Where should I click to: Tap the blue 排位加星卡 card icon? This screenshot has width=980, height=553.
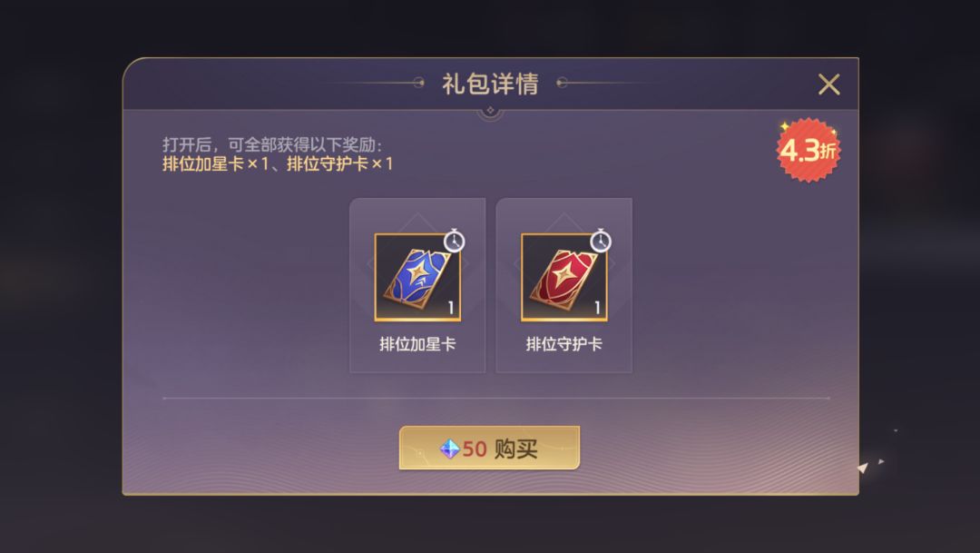(417, 277)
